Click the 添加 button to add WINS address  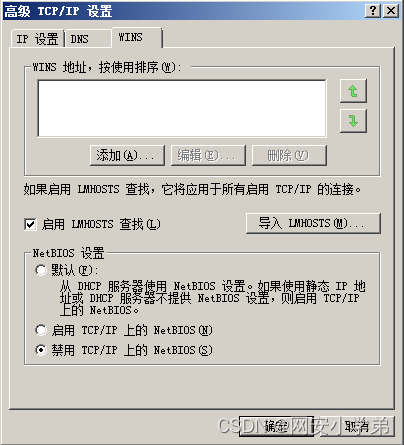127,155
